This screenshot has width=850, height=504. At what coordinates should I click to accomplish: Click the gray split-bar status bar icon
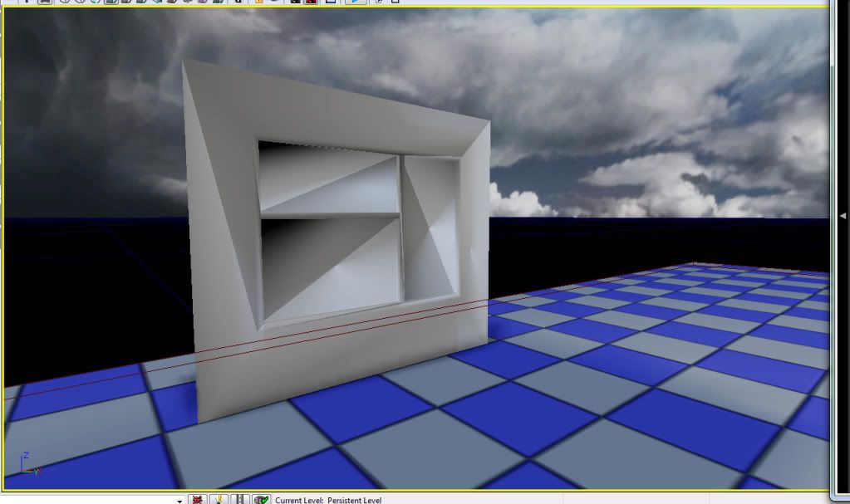pos(239,499)
